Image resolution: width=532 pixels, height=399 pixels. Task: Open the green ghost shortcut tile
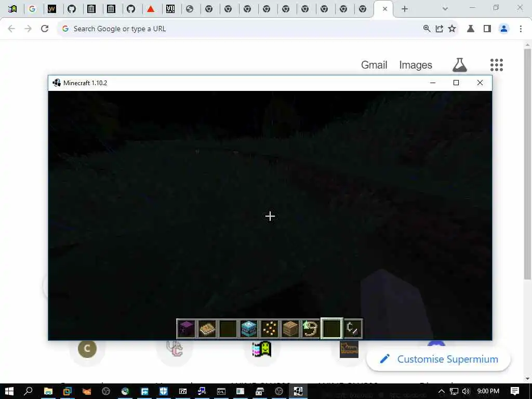[262, 349]
